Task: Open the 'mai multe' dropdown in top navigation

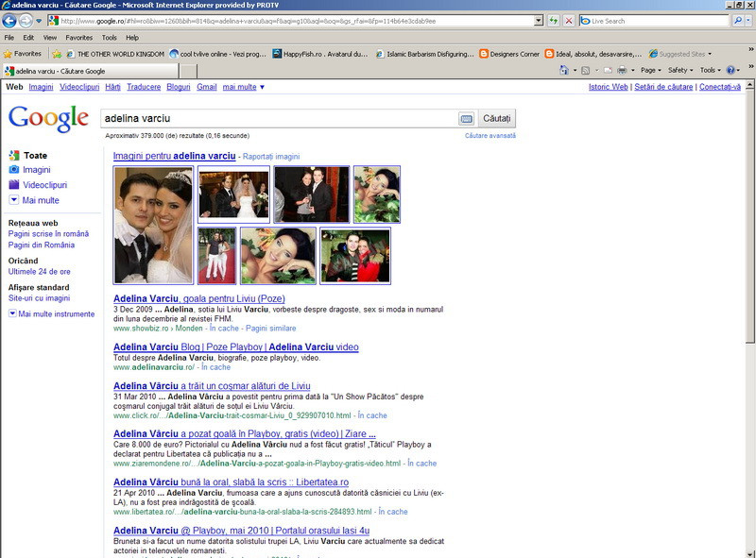Action: (244, 87)
